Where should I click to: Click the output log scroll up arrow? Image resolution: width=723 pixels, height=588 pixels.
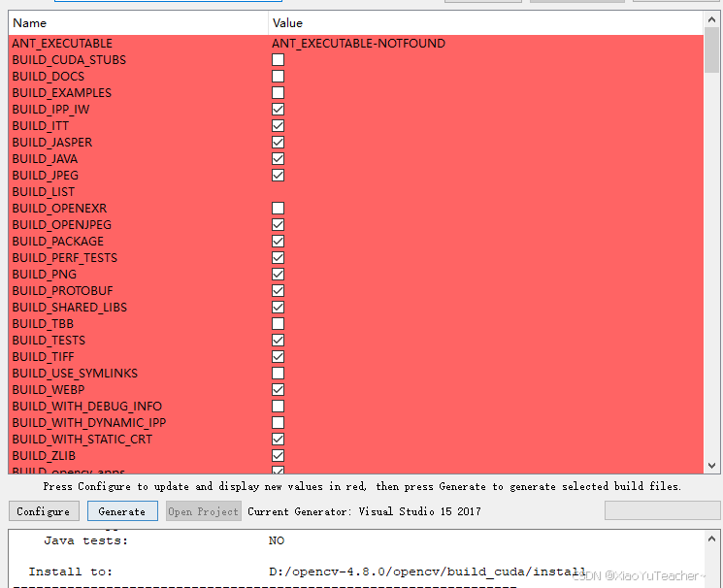[x=711, y=539]
